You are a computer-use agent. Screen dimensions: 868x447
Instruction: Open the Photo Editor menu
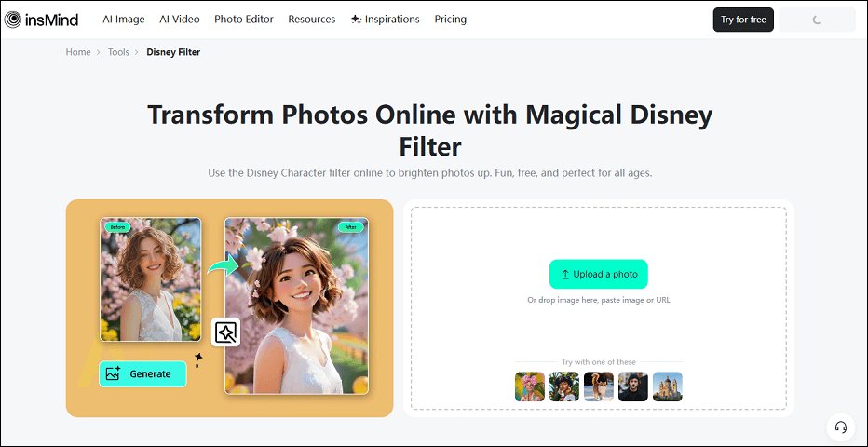click(244, 20)
